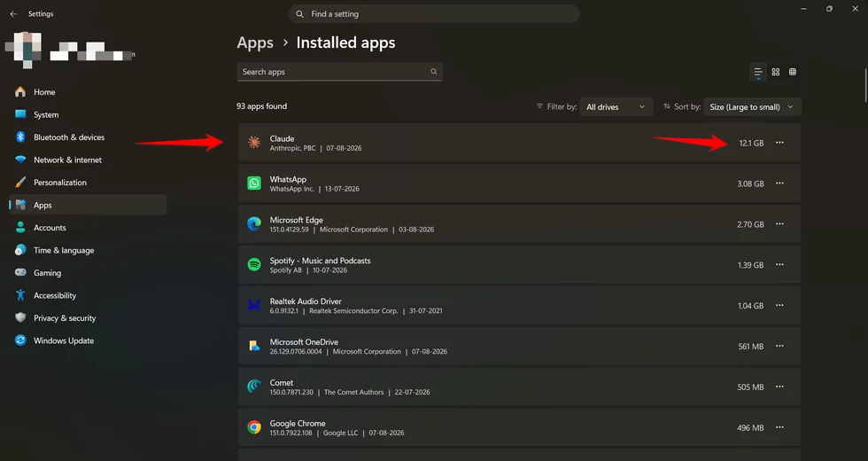This screenshot has width=868, height=461.
Task: Open more options for Realtek Audio Driver
Action: (x=779, y=305)
